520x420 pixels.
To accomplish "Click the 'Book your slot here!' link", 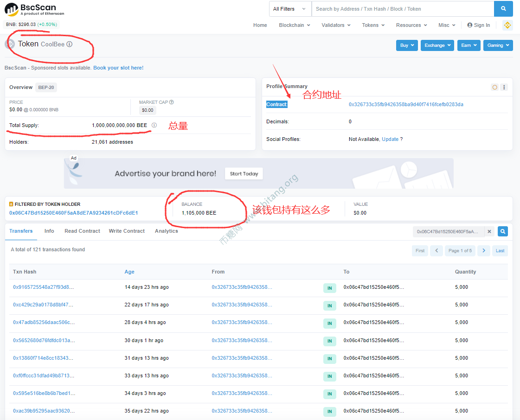I will [118, 68].
